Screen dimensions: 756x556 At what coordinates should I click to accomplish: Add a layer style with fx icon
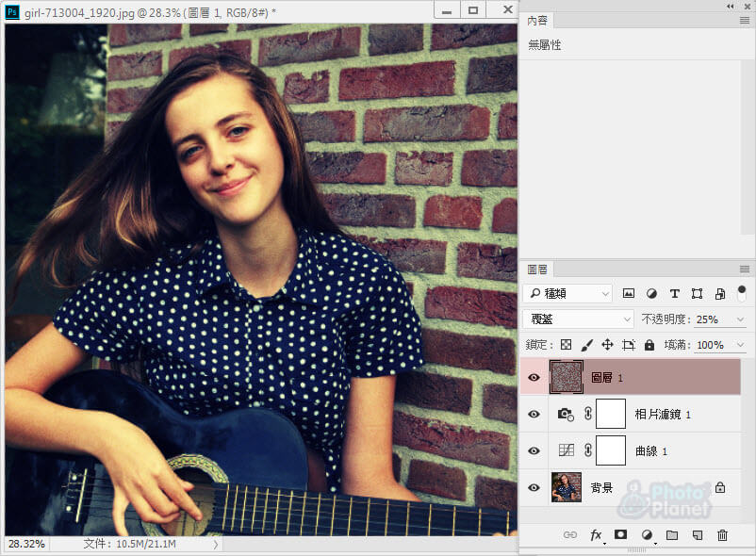point(596,535)
